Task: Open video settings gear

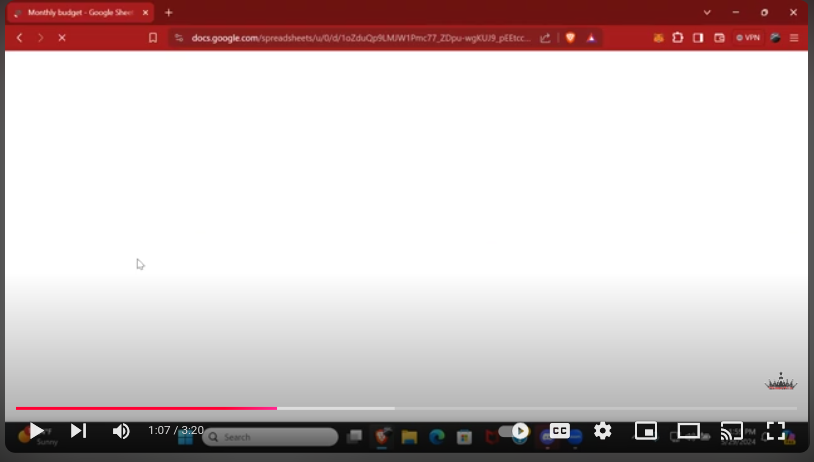Action: point(602,431)
